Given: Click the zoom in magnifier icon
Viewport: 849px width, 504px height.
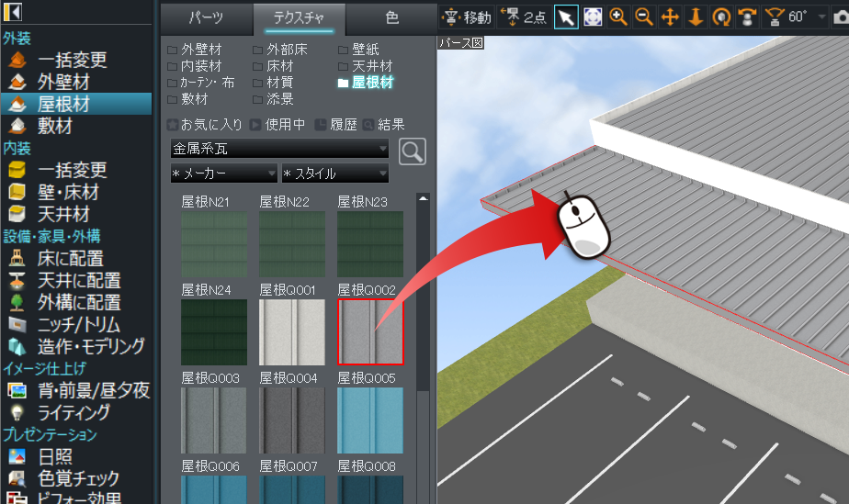Looking at the screenshot, I should (618, 17).
